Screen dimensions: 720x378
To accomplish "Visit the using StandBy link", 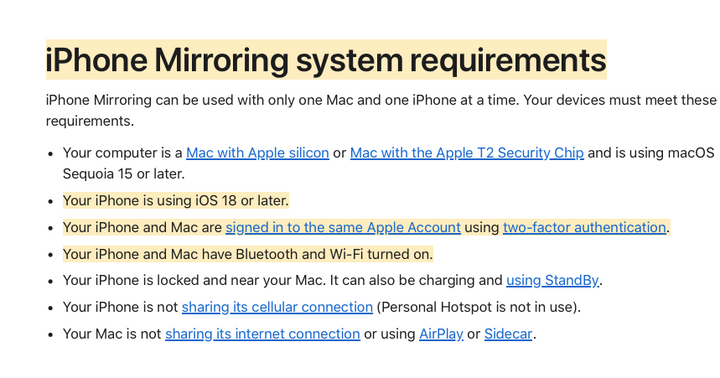I will [553, 281].
